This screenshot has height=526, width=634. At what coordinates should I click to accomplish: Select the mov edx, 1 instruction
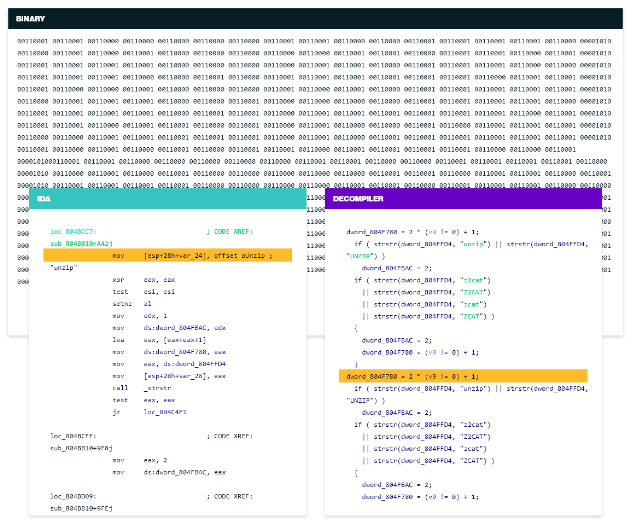tap(140, 316)
